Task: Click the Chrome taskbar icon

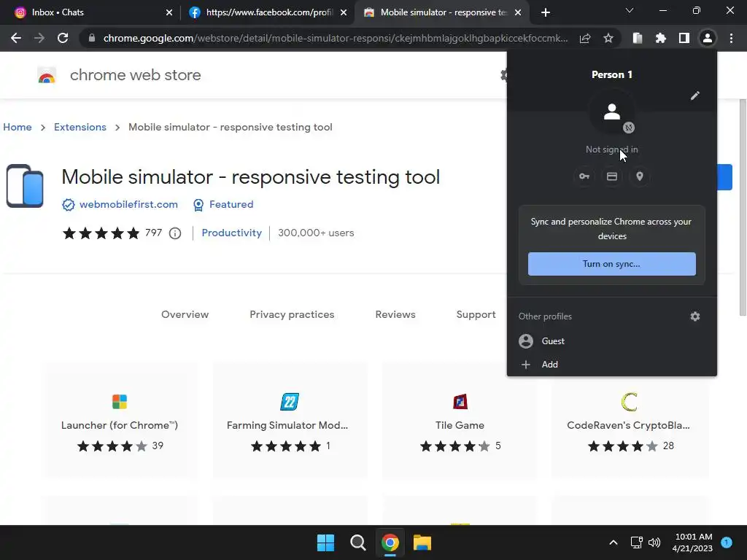Action: [390, 542]
